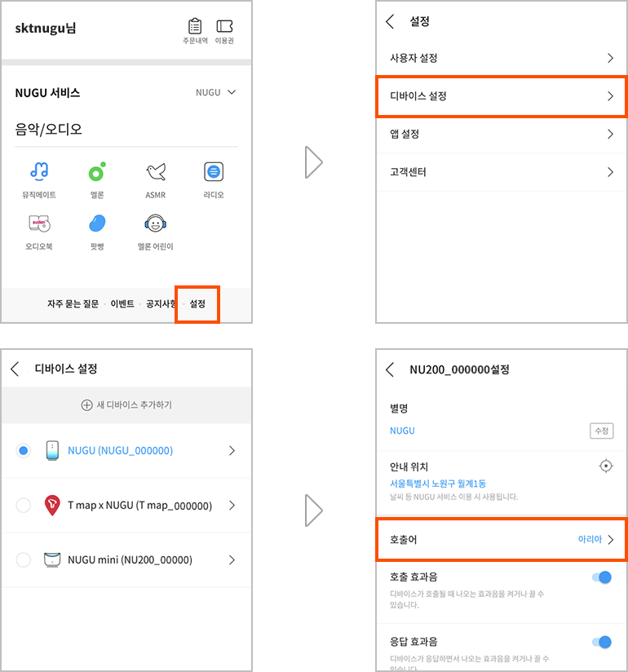Click the 음악/오디오 category heading
Viewport: 628px width, 672px height.
point(48,129)
